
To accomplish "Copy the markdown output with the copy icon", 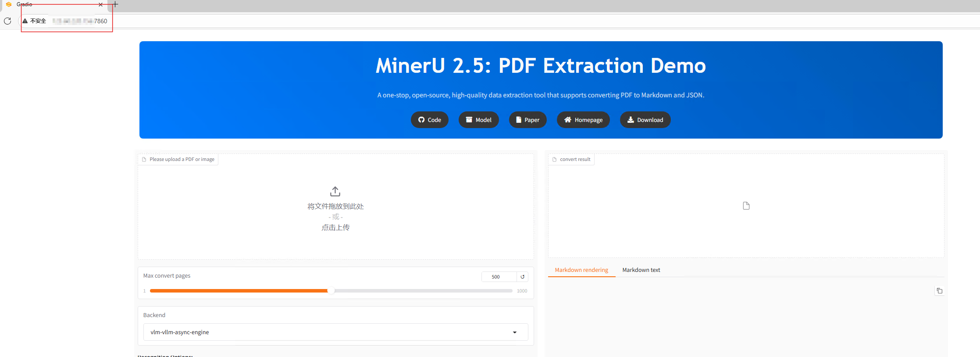I will pyautogui.click(x=939, y=291).
